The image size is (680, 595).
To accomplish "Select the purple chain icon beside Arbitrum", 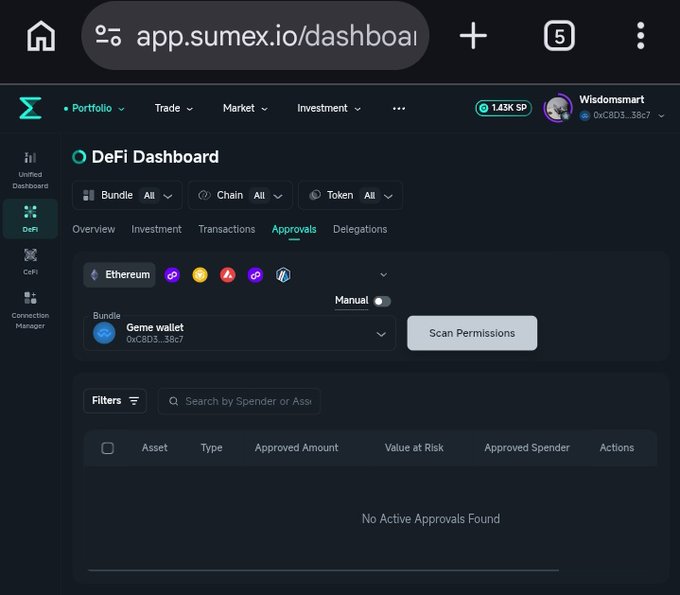I will tap(255, 275).
